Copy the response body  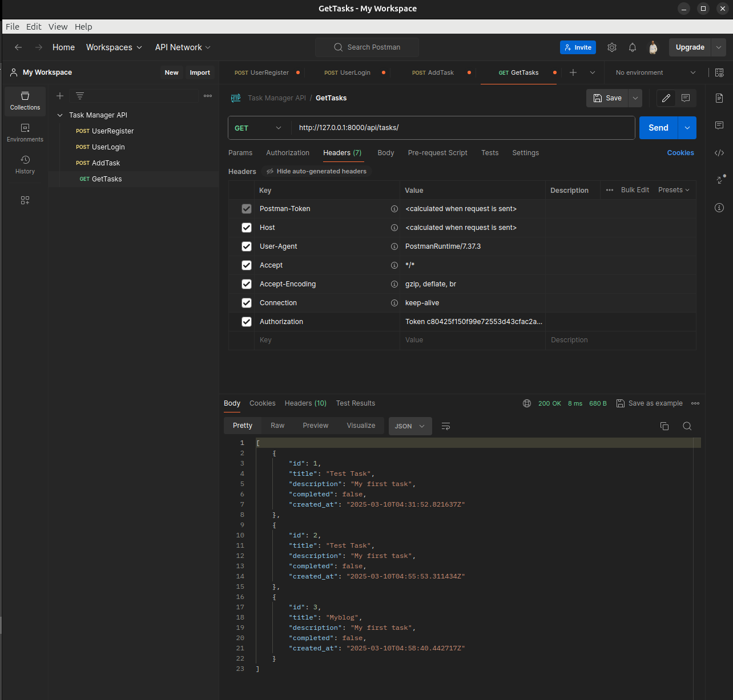coord(664,426)
